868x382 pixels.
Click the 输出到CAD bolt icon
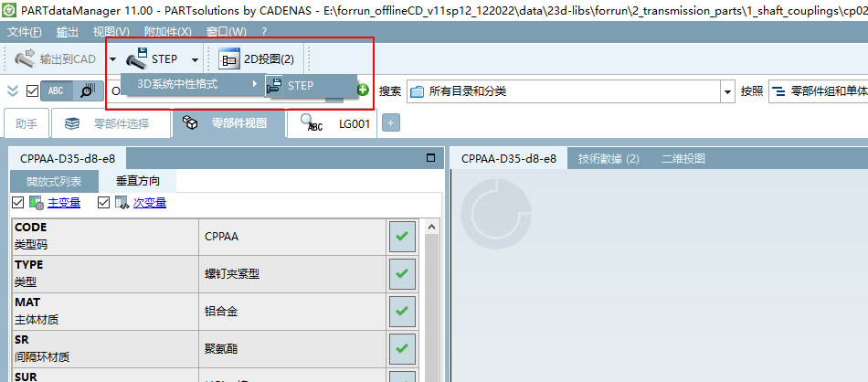point(25,58)
